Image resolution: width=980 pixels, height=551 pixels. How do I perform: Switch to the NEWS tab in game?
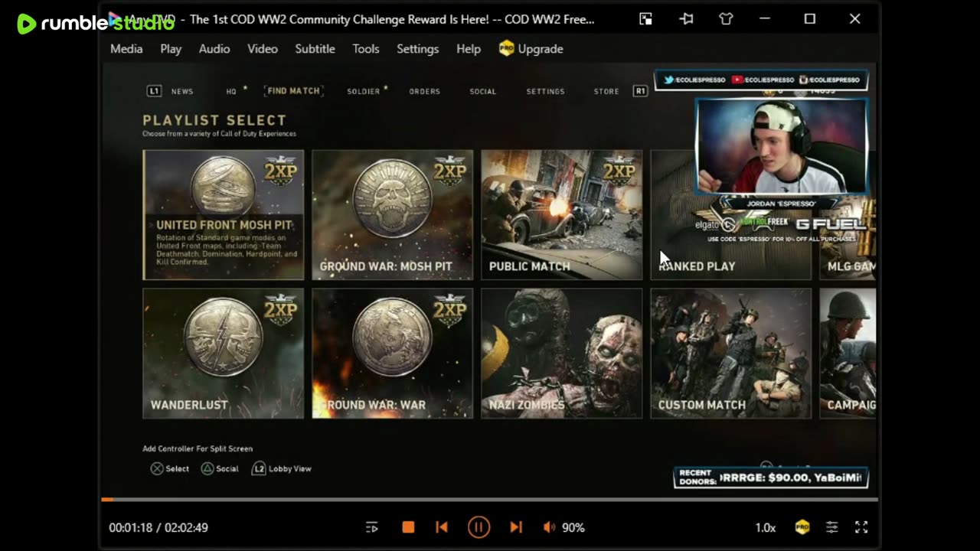(x=182, y=91)
